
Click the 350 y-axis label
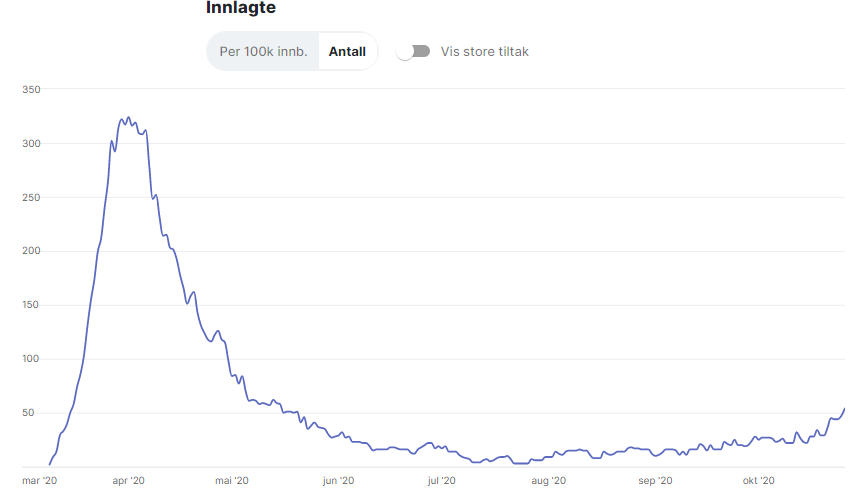coord(30,90)
